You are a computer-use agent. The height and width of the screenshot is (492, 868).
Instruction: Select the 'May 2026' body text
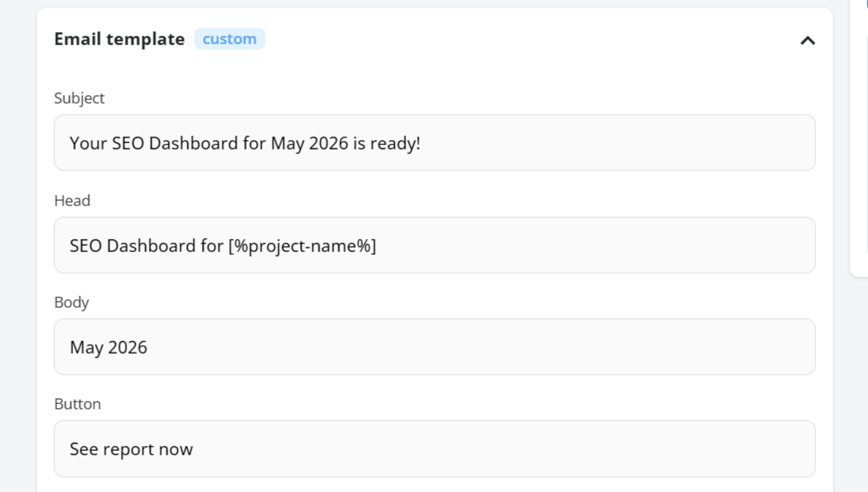click(109, 347)
